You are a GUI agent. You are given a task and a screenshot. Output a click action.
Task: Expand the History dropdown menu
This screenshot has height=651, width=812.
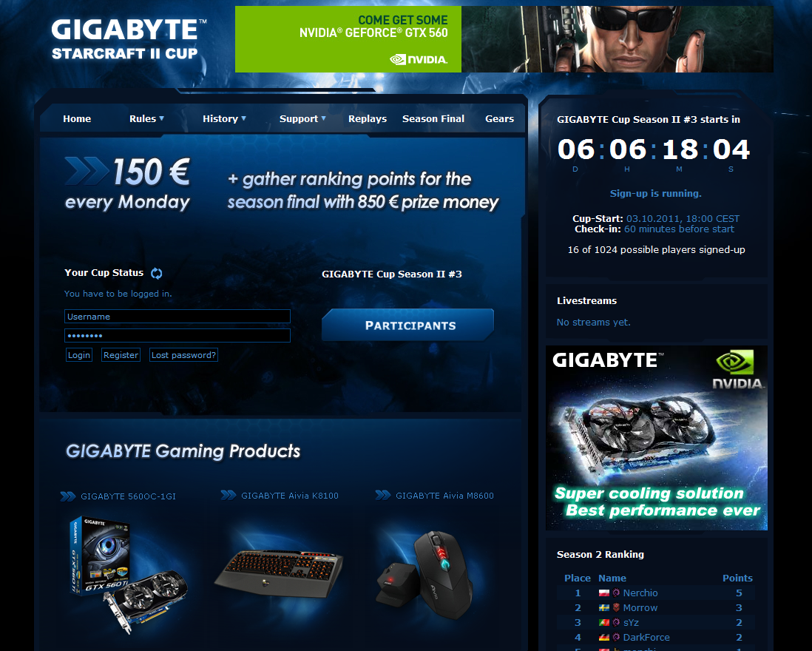(224, 118)
